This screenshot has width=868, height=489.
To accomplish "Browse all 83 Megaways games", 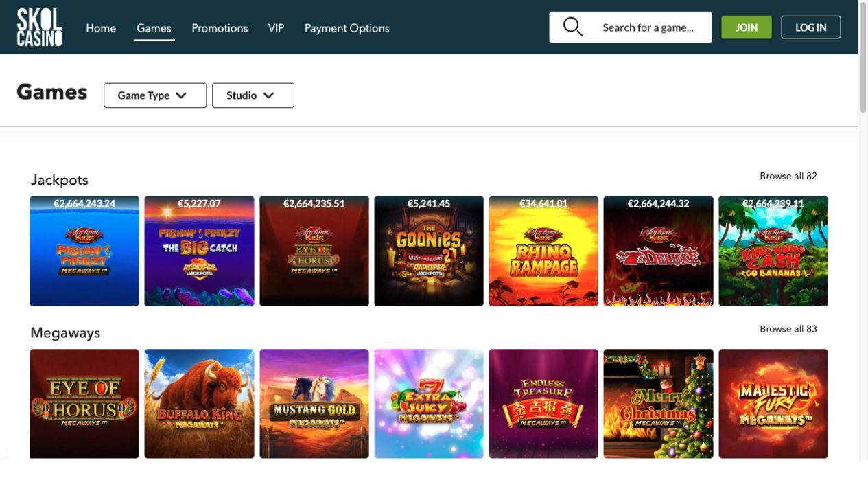I will coord(788,329).
